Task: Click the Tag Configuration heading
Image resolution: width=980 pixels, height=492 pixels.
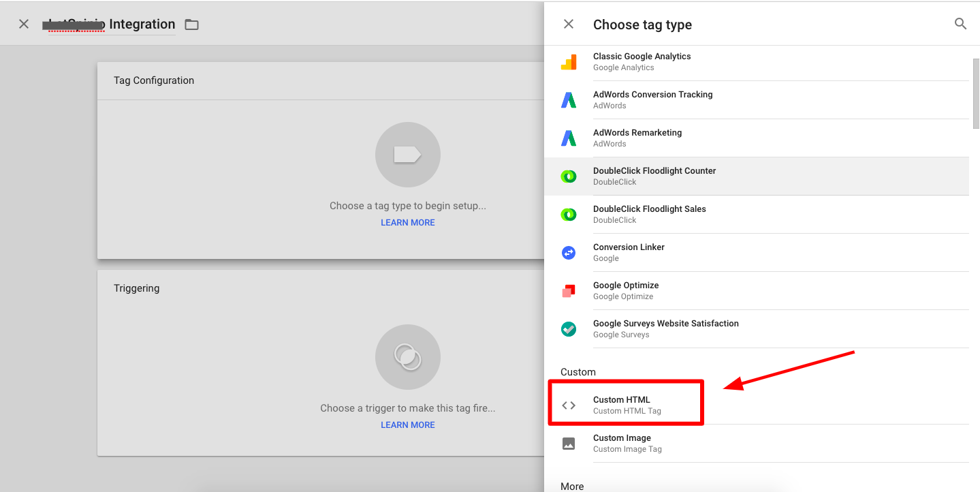Action: point(154,80)
